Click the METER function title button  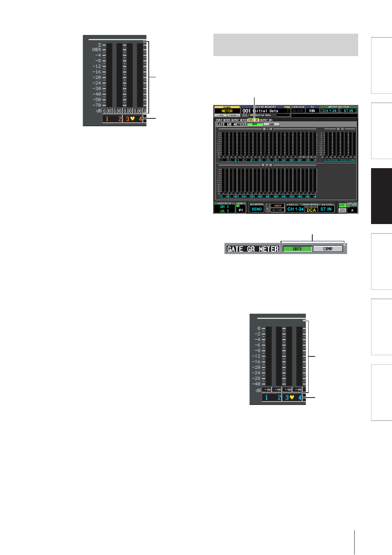227,111
